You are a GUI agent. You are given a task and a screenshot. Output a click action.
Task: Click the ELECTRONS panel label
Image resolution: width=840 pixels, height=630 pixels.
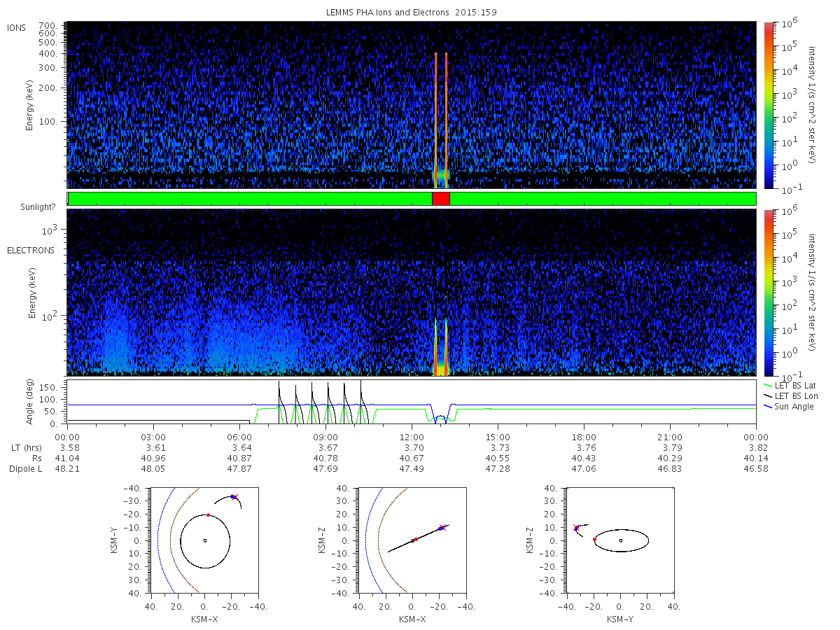[31, 250]
